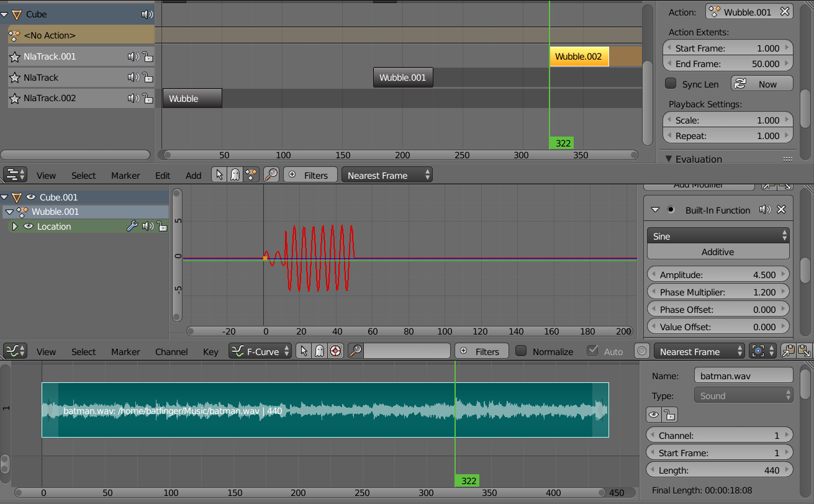Screen dimensions: 814x504
Task: Open the Graph editor type selector icon
Action: click(x=15, y=351)
